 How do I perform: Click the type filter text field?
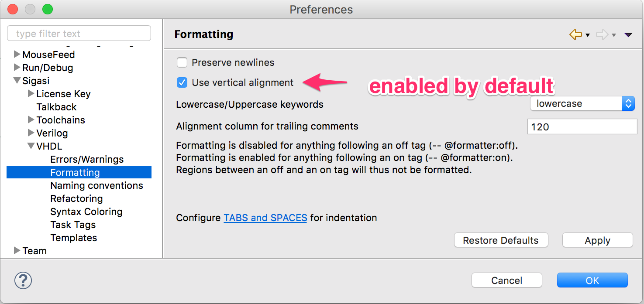tap(79, 34)
